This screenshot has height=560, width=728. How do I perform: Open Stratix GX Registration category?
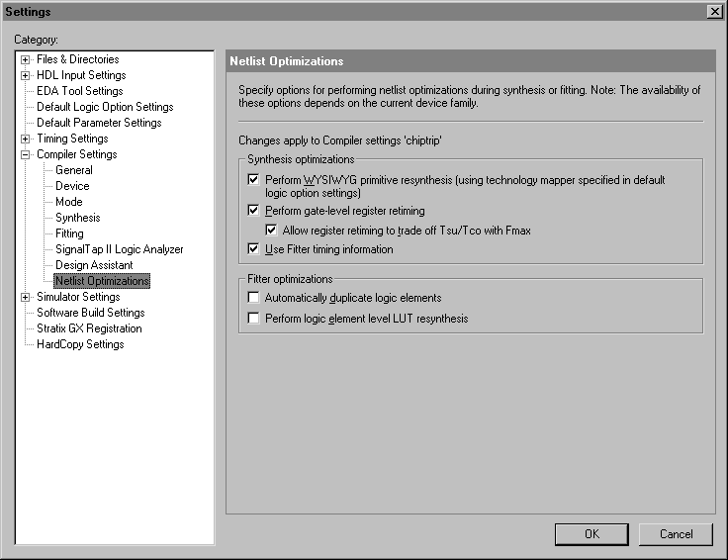[89, 328]
